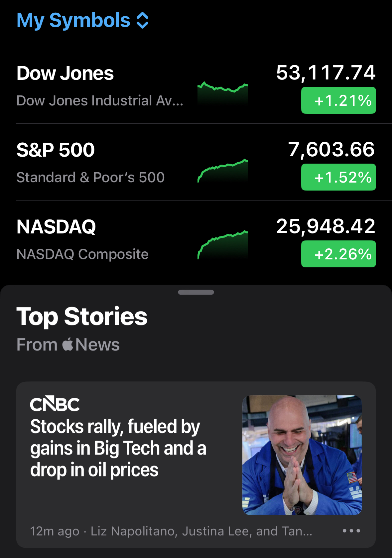Tap the Dow Jones sparkline chart

(x=222, y=93)
